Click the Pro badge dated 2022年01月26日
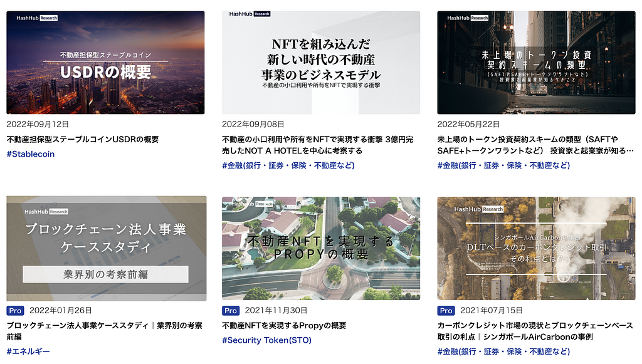The height and width of the screenshot is (364, 642). [x=15, y=311]
